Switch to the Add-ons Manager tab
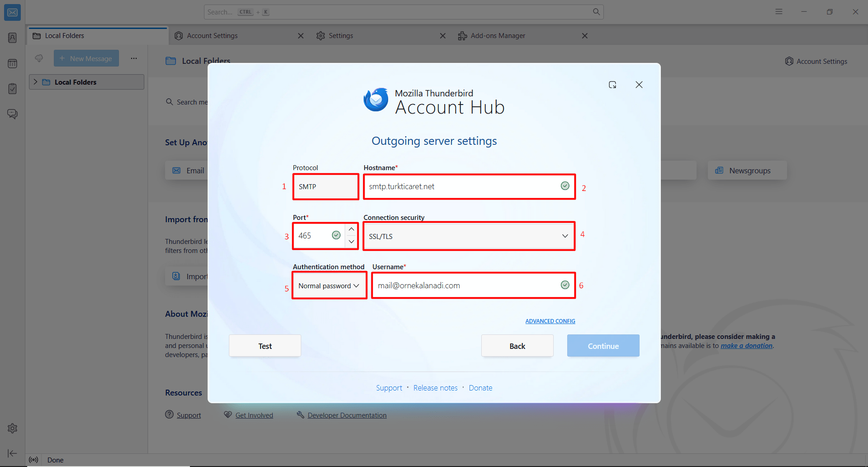 pyautogui.click(x=498, y=36)
